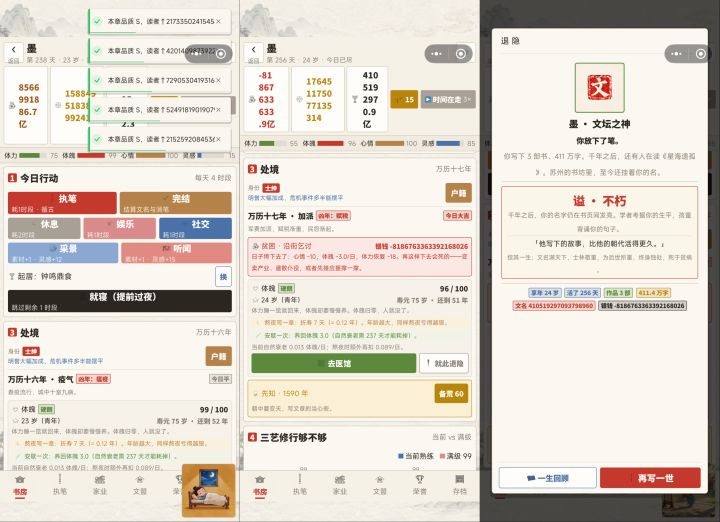Click 备荒 60 on the 先知 card
Screen dimensions: 720x522
click(x=451, y=393)
